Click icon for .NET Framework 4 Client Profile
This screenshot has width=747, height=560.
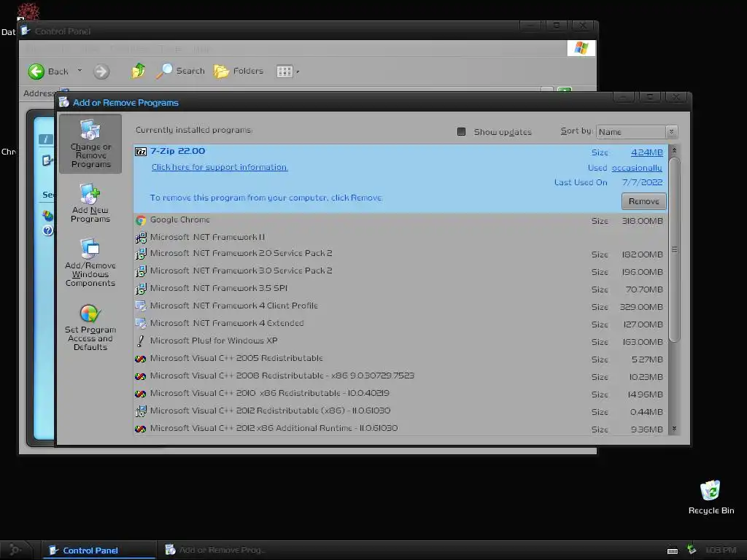coord(141,306)
